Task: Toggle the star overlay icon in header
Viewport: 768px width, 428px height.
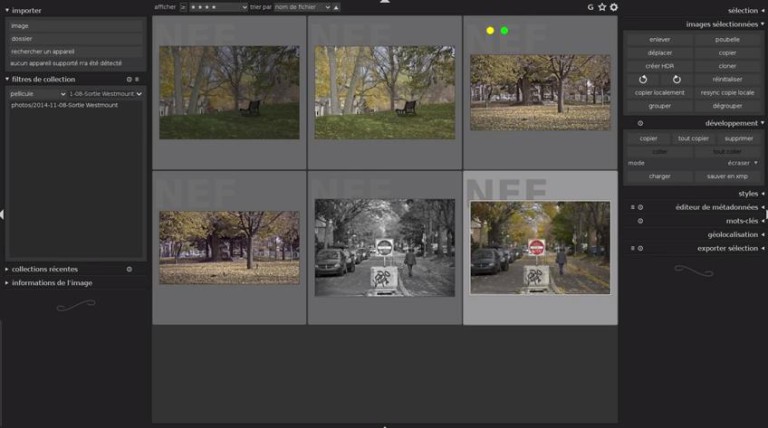Action: (602, 7)
